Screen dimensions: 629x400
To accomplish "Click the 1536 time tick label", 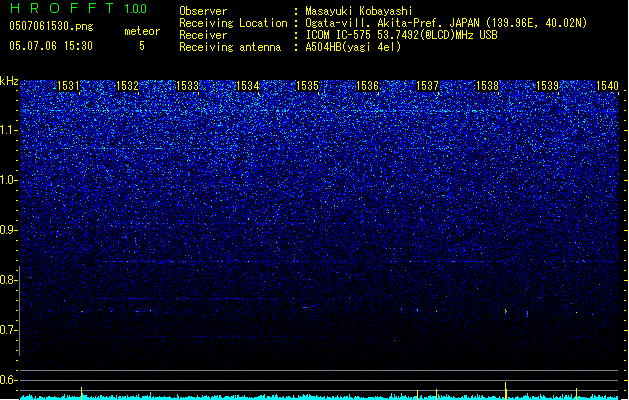I will tap(367, 86).
